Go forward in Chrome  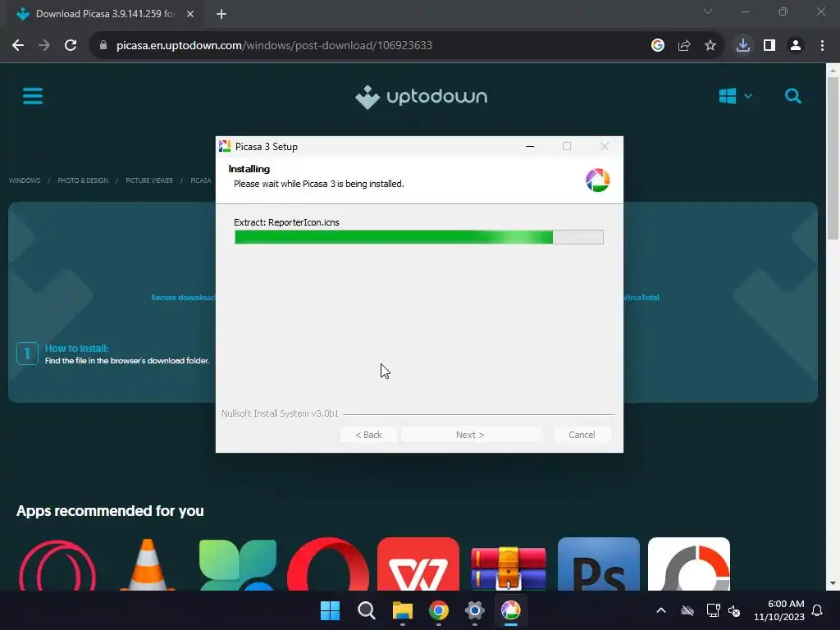coord(44,46)
